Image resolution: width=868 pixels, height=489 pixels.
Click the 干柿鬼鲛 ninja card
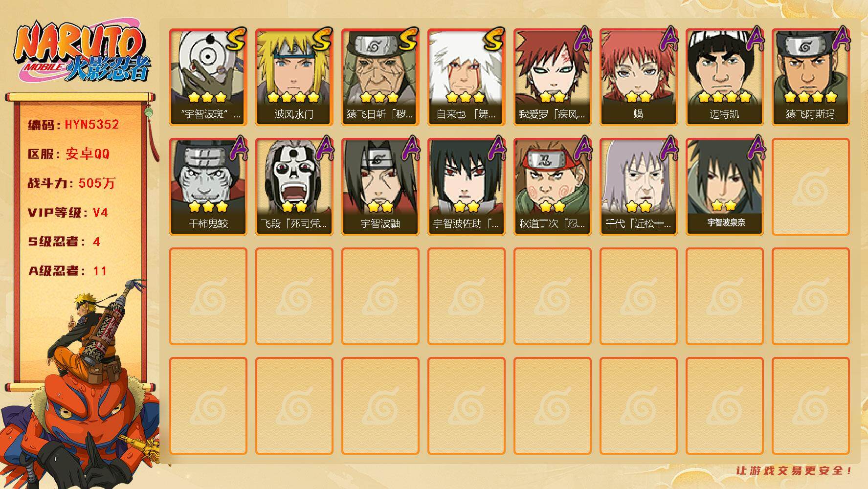(x=208, y=187)
